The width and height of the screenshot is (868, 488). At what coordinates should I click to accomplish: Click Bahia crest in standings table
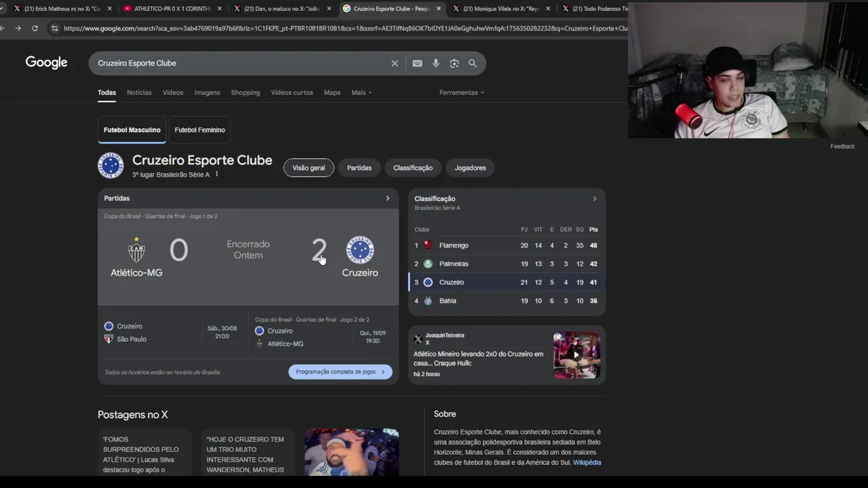click(428, 300)
